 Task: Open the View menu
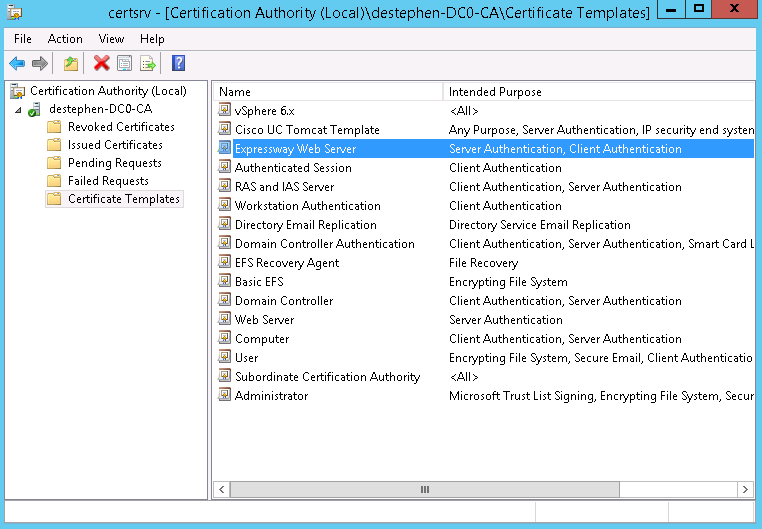(111, 39)
